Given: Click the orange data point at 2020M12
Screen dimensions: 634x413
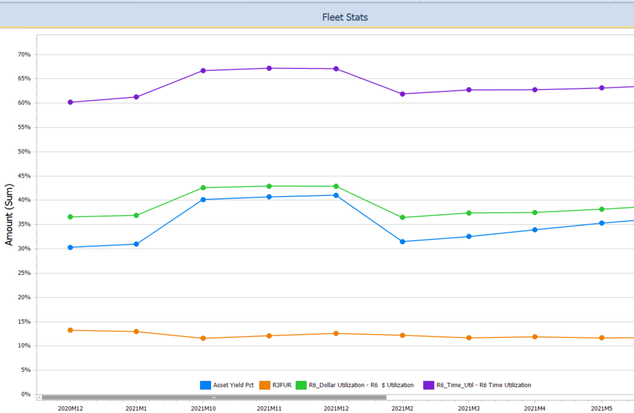Looking at the screenshot, I should coord(70,330).
